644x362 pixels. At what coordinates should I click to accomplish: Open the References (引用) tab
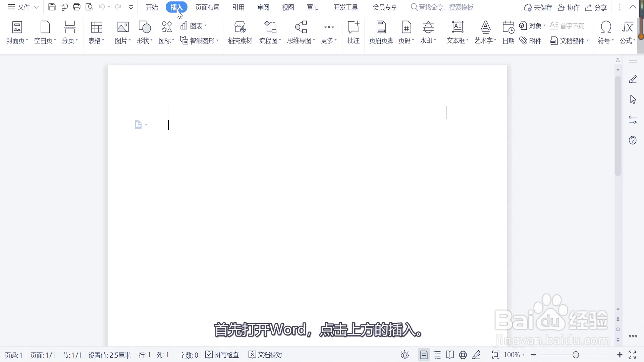coord(238,7)
